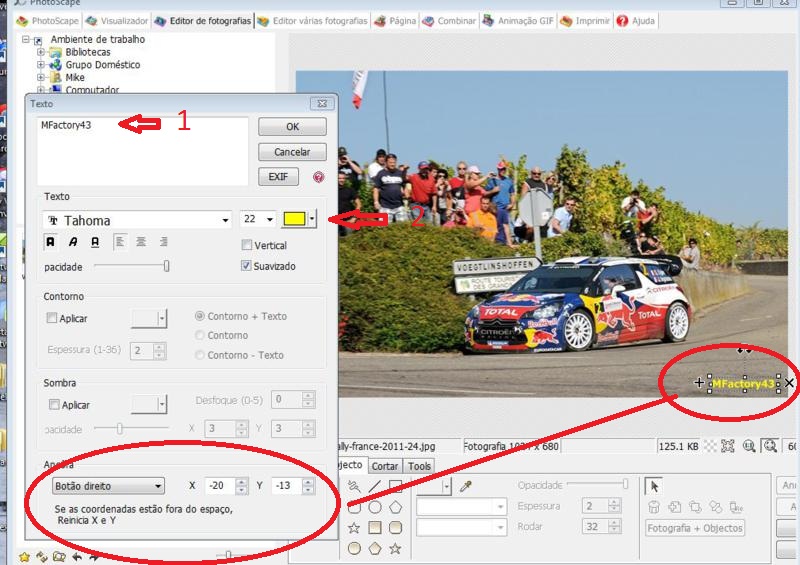Open the Combinar tab

(x=449, y=21)
